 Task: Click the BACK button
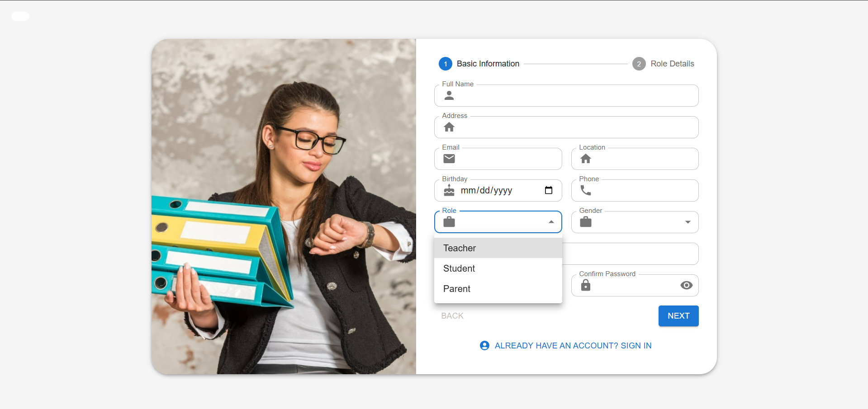452,316
